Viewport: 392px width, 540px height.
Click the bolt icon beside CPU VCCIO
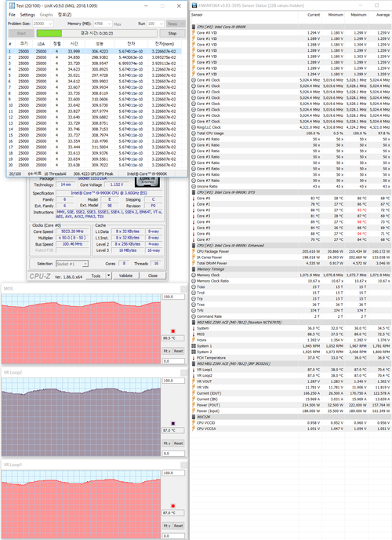point(194,422)
